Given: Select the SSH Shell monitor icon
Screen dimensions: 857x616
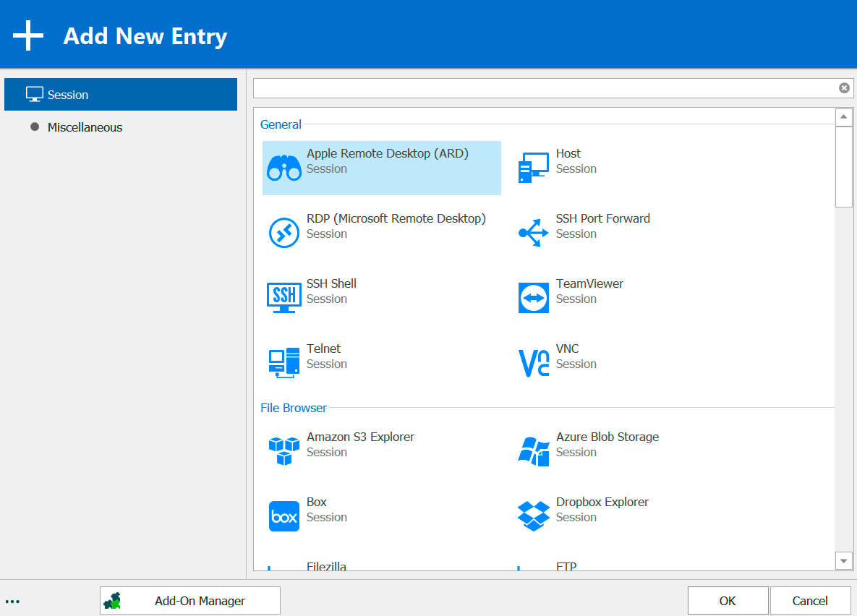Looking at the screenshot, I should [x=283, y=298].
